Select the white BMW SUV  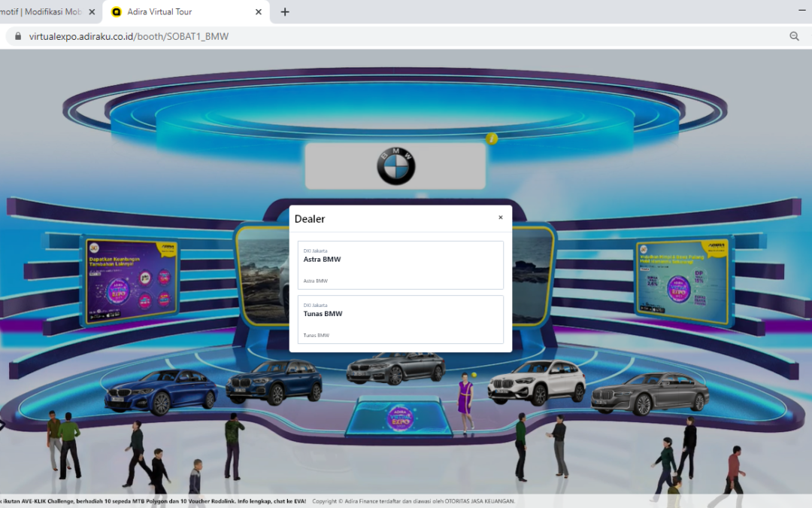click(x=536, y=382)
